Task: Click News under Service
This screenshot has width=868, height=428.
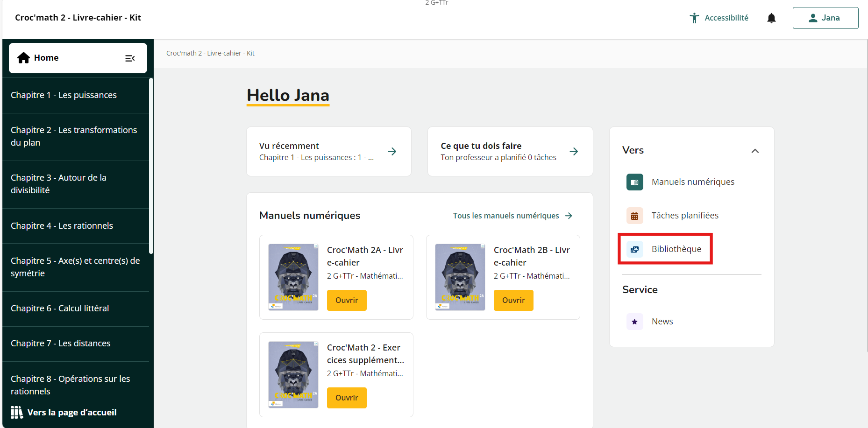Action: pyautogui.click(x=662, y=322)
